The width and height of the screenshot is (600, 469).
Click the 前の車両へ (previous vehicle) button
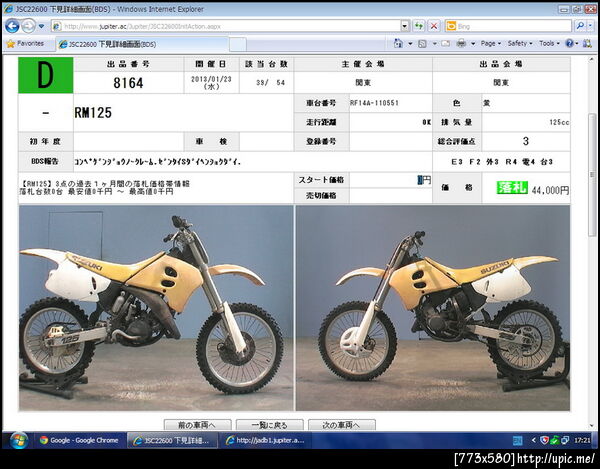coord(197,425)
